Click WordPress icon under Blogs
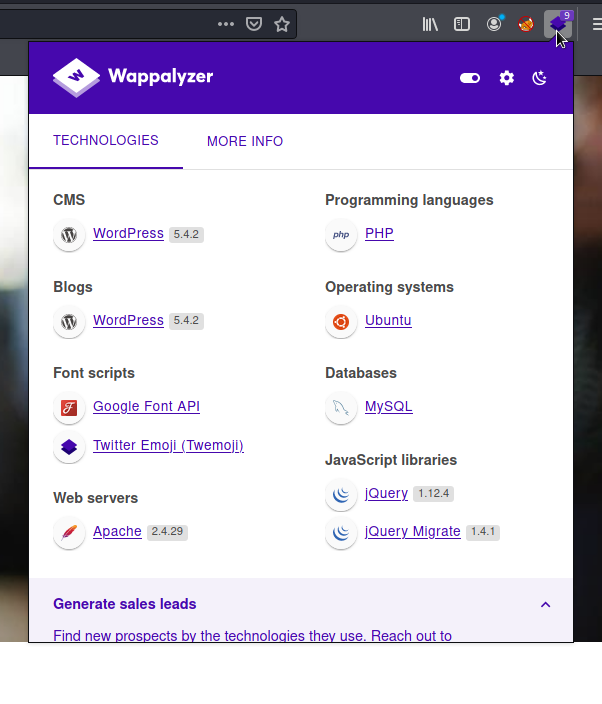 pos(69,321)
